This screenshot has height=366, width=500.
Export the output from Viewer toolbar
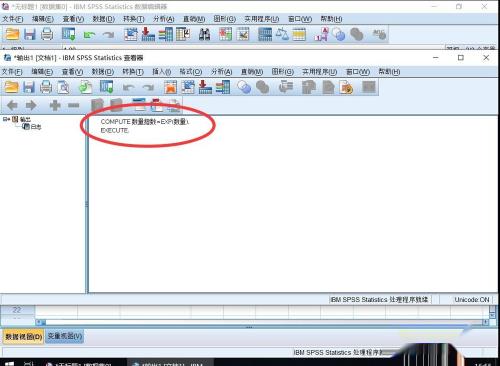point(85,87)
